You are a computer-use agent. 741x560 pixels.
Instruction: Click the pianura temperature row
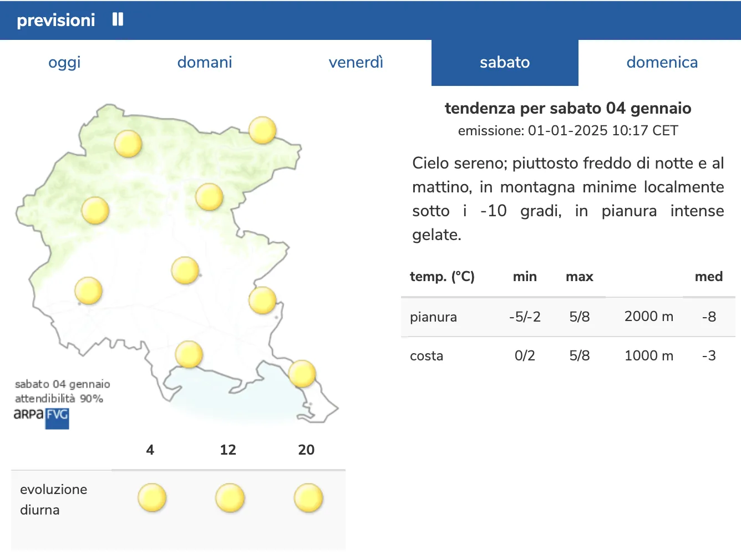pos(567,317)
